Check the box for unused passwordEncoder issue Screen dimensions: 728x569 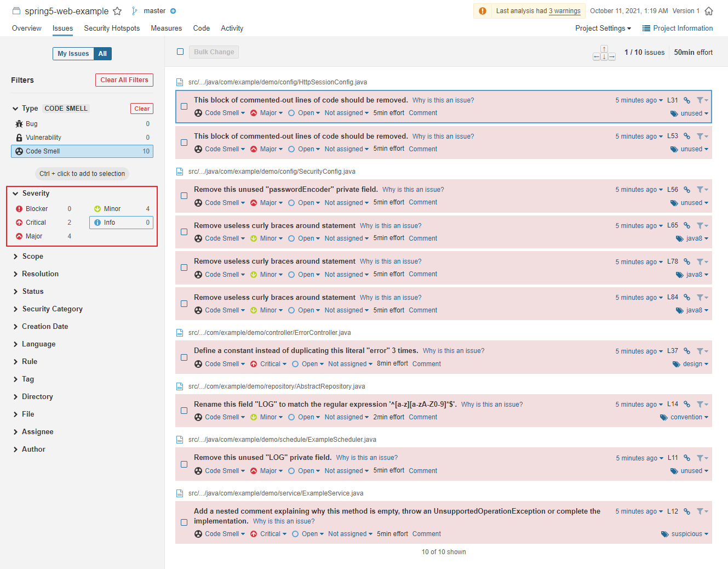pos(184,196)
